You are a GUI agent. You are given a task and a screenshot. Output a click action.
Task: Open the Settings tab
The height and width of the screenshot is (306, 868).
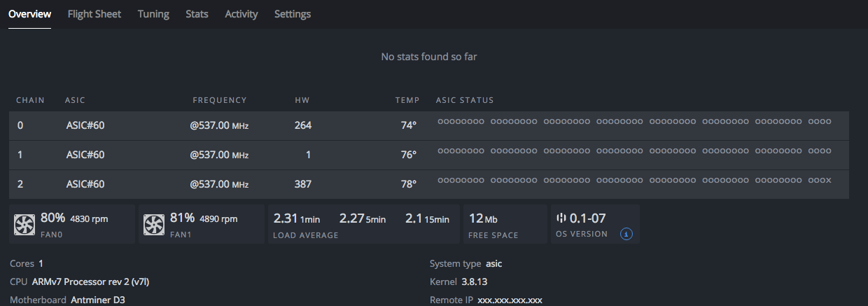coord(293,14)
